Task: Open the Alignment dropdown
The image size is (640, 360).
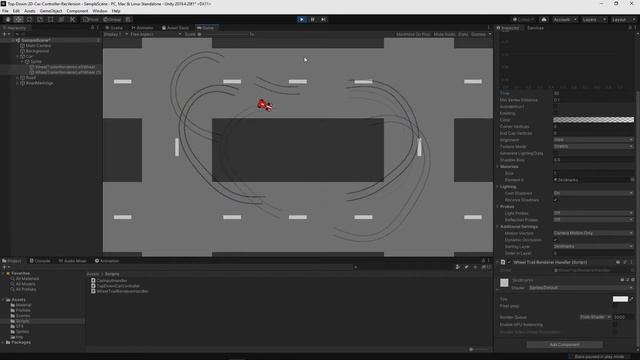Action: (x=593, y=140)
